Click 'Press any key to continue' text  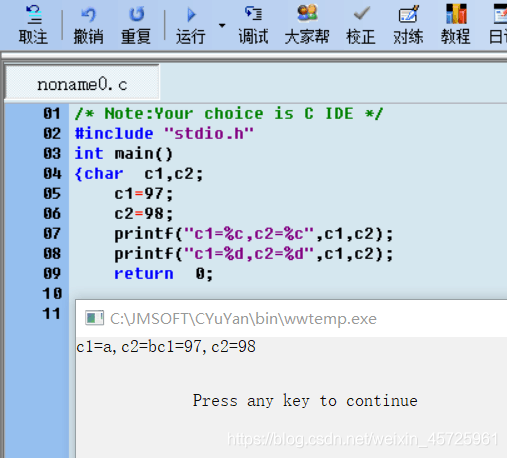pos(305,401)
